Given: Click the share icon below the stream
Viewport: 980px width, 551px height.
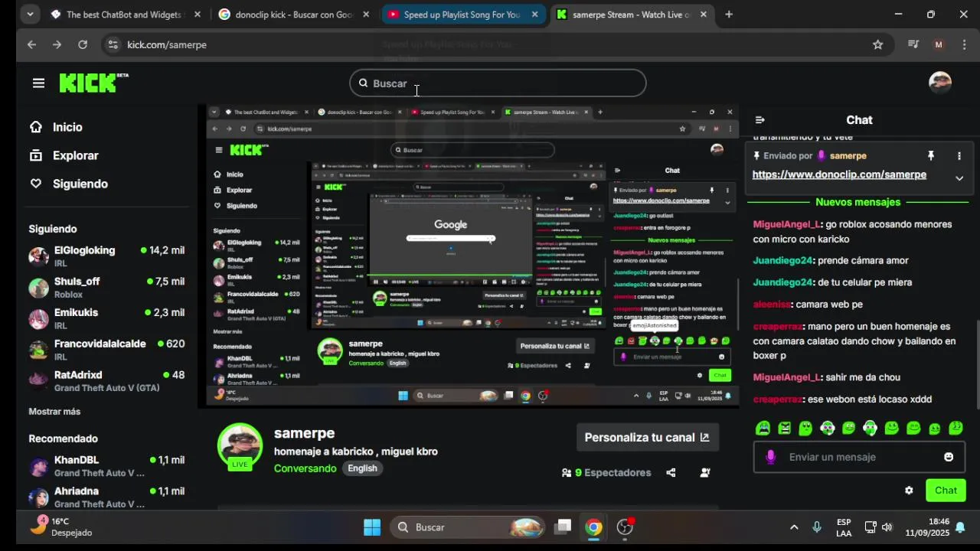Looking at the screenshot, I should tap(671, 473).
